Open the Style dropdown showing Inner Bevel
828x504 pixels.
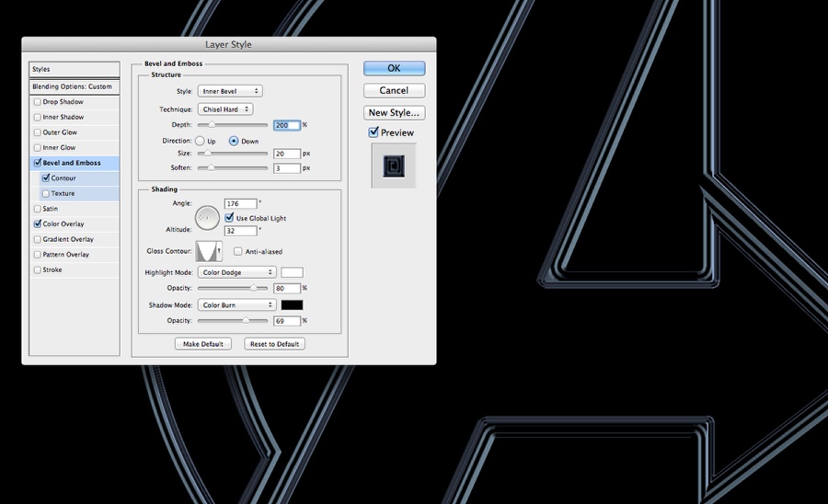coord(230,91)
